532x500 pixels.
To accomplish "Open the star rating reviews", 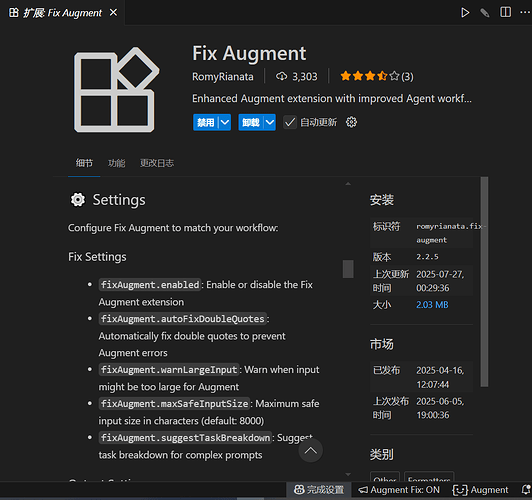I will 377,76.
